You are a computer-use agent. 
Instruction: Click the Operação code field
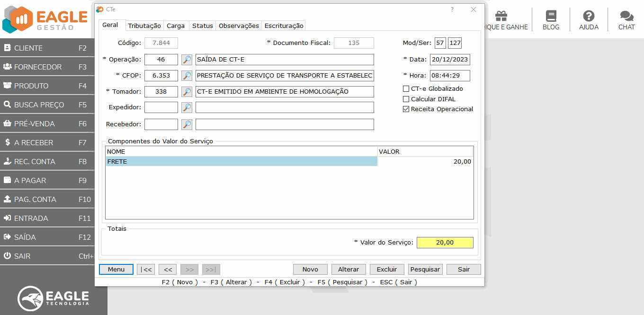(161, 60)
